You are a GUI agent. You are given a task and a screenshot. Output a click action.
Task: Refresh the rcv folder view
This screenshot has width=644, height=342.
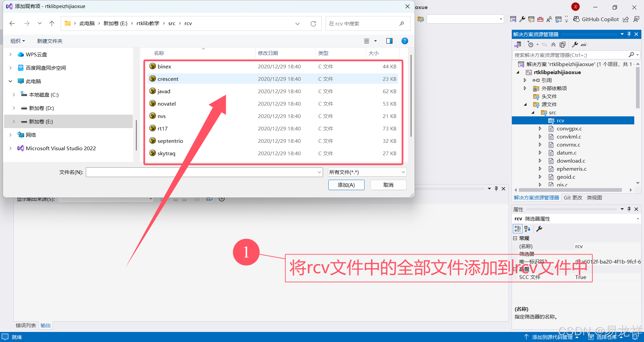[313, 23]
